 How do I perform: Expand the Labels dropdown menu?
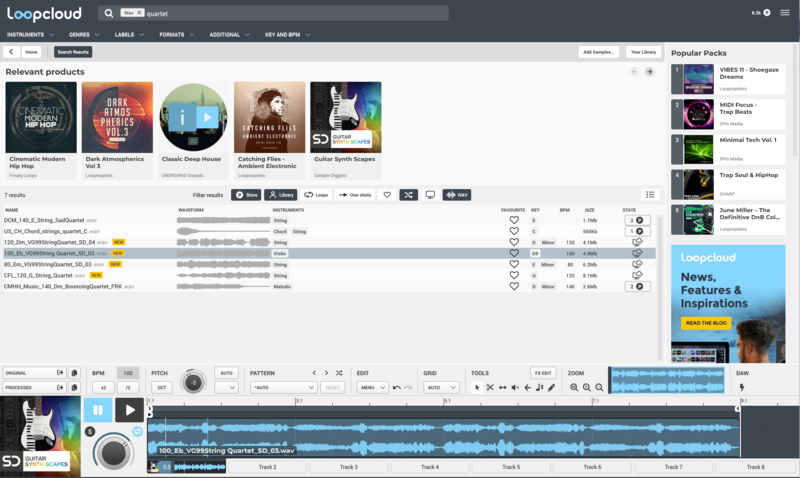pyautogui.click(x=129, y=35)
